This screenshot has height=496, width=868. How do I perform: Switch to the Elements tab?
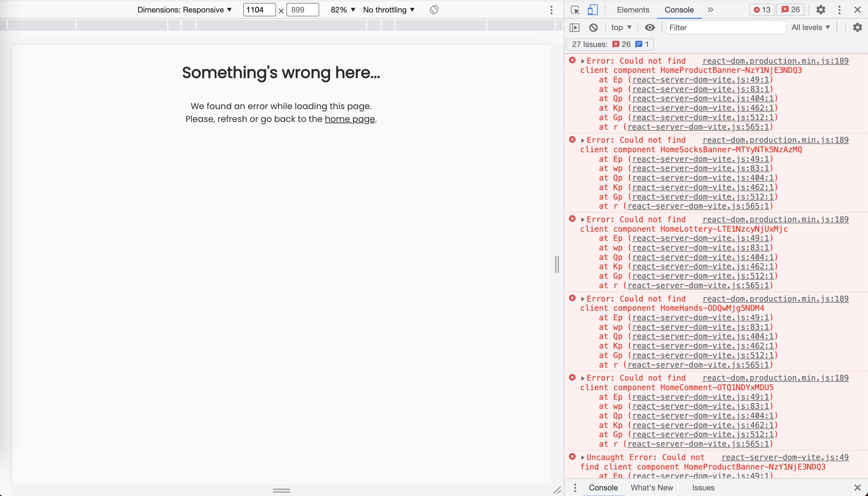tap(633, 10)
